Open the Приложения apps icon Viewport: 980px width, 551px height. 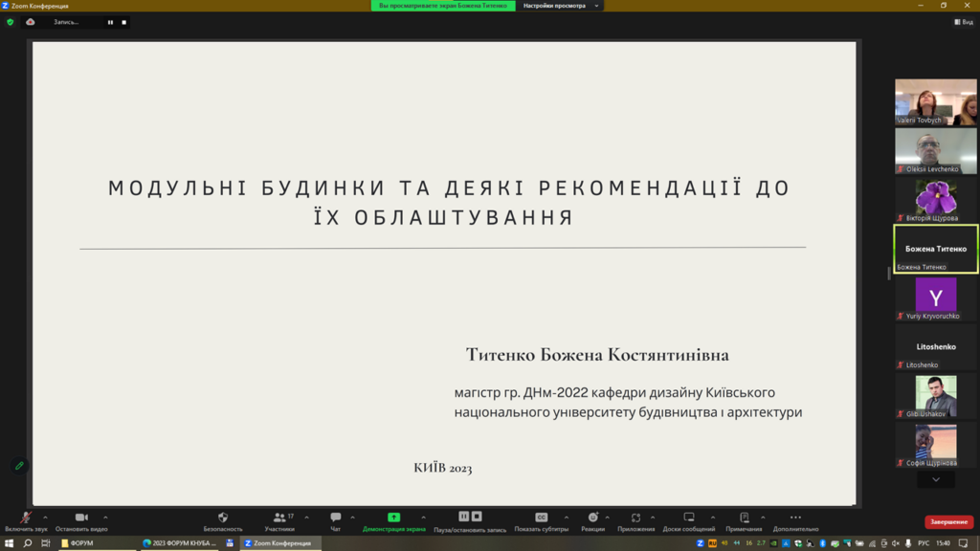[x=635, y=518]
